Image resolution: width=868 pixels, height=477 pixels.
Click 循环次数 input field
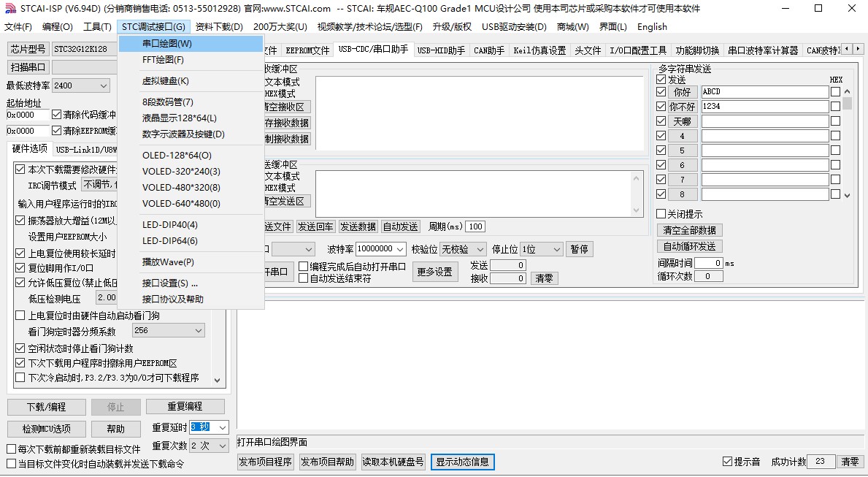pyautogui.click(x=709, y=276)
